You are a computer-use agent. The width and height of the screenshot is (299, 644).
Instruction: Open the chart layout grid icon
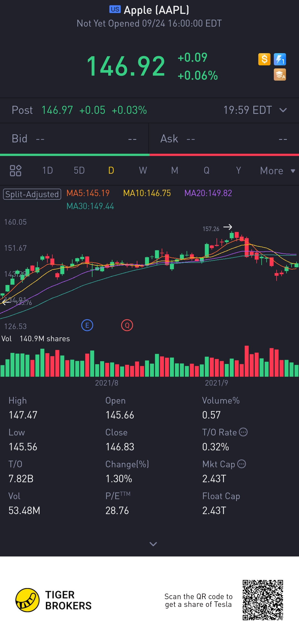pyautogui.click(x=16, y=170)
